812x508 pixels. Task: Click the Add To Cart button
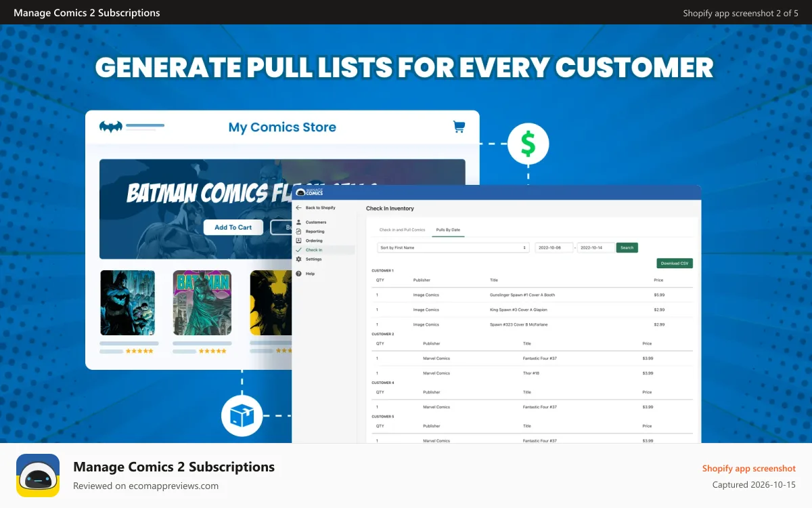[x=233, y=227]
